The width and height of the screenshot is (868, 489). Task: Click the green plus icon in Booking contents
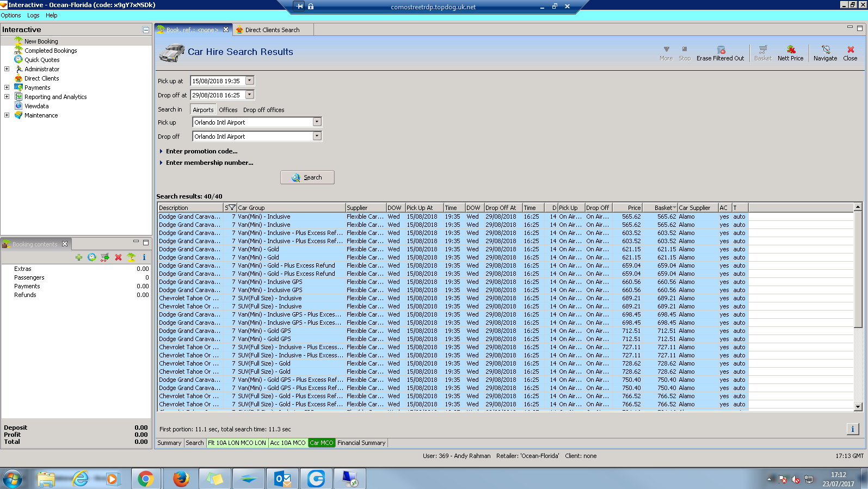(x=79, y=257)
